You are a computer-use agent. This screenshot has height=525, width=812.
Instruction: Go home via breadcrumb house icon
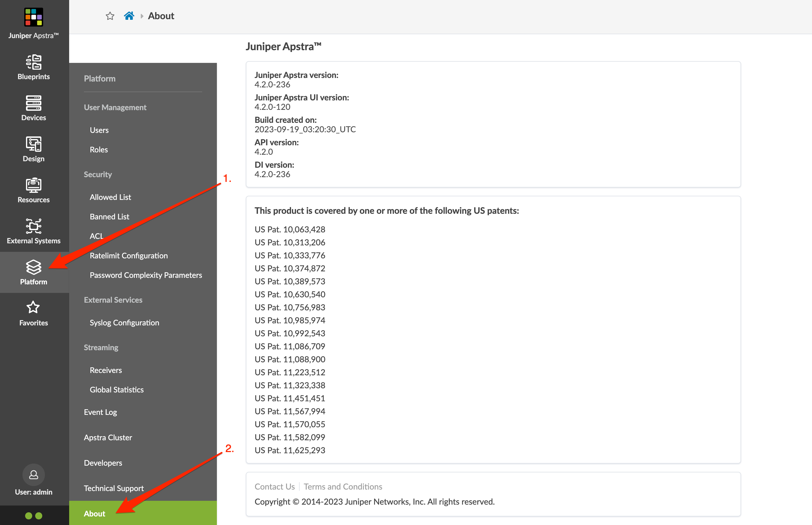click(x=129, y=16)
